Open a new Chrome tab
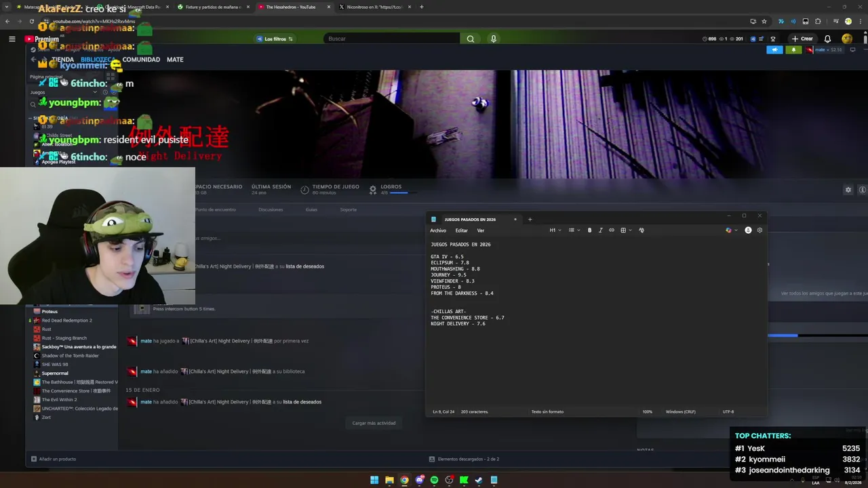The width and height of the screenshot is (868, 488). (422, 7)
